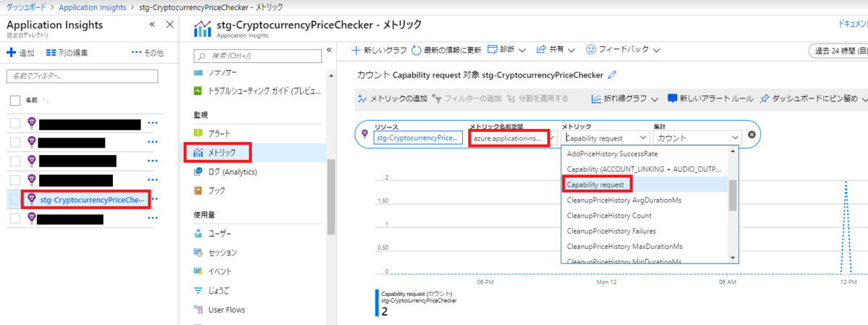Click the metric list scrollbar thumb
Viewport: 868px width, 325px height.
[x=733, y=195]
